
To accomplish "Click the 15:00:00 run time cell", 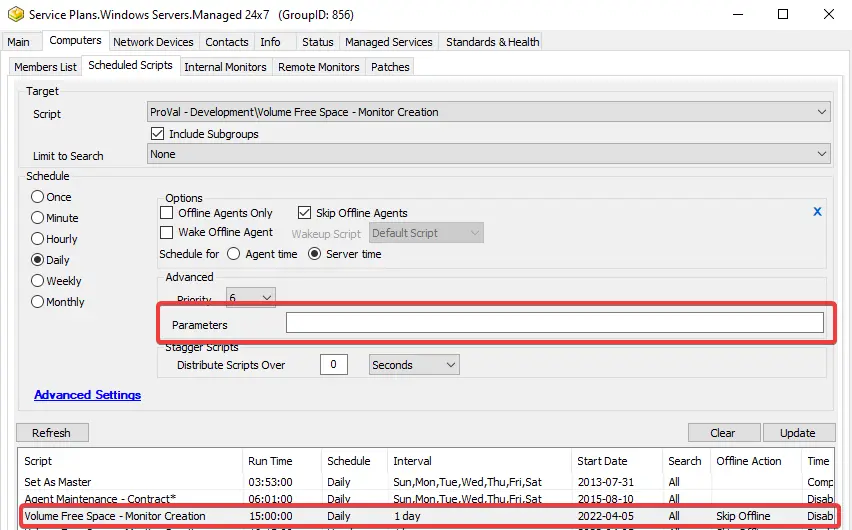I will [271, 516].
